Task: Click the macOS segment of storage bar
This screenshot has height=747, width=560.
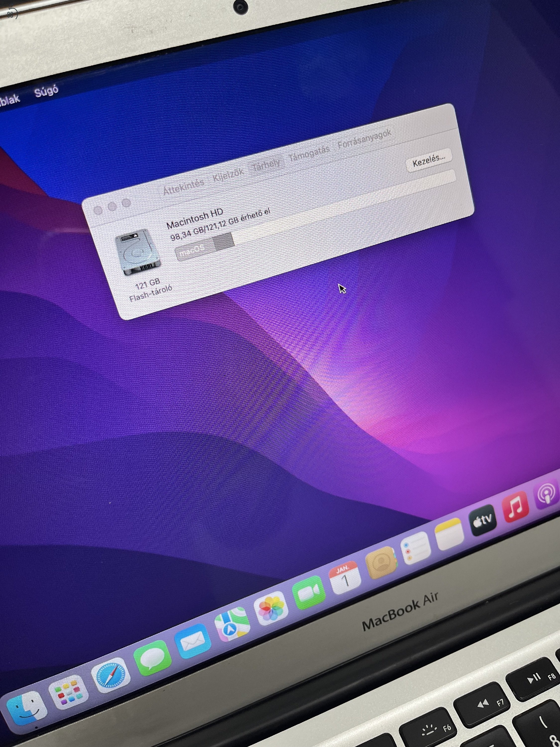Action: [x=195, y=250]
